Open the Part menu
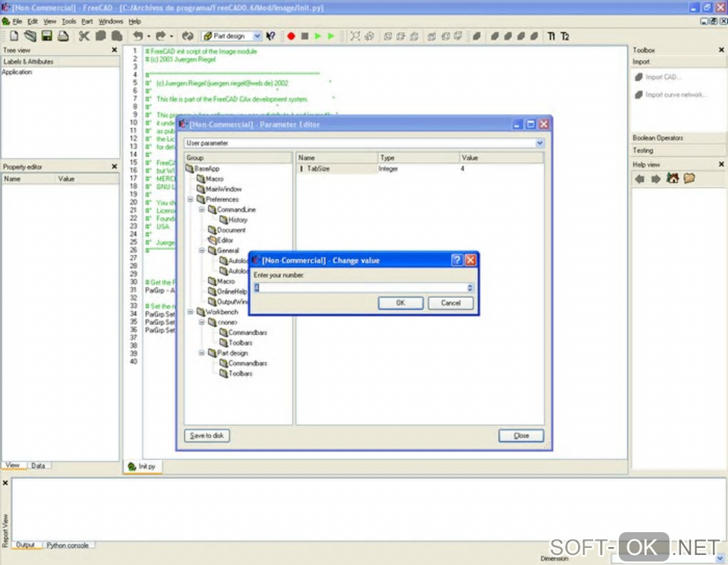 click(x=87, y=21)
